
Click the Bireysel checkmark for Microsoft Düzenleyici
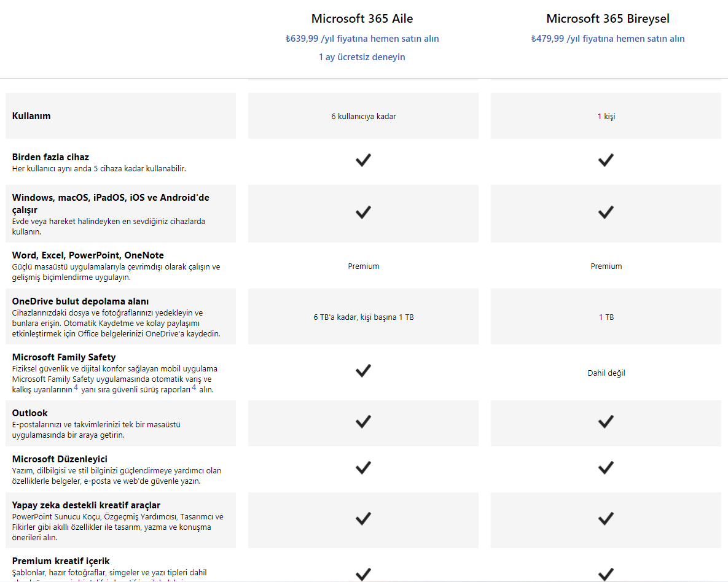point(606,468)
